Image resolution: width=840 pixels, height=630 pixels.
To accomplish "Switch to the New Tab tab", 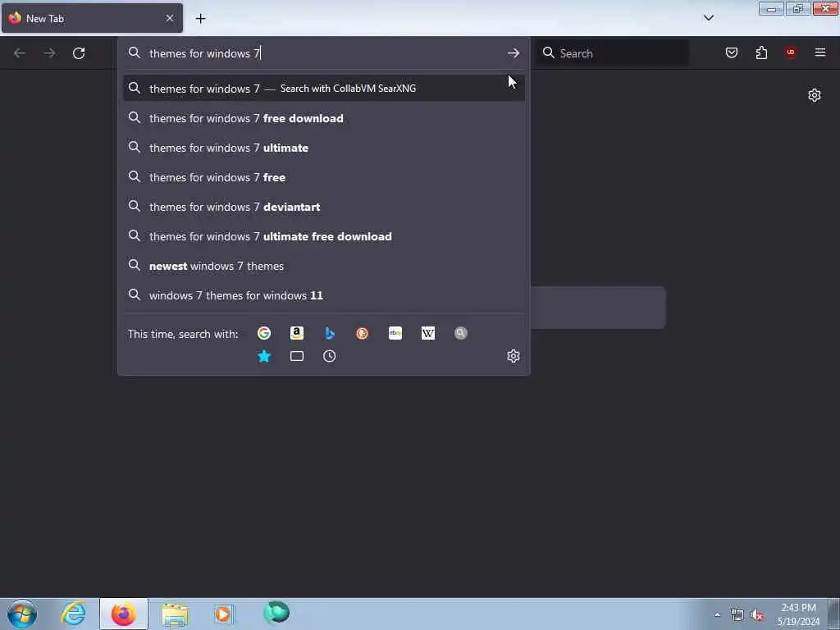I will pyautogui.click(x=92, y=18).
